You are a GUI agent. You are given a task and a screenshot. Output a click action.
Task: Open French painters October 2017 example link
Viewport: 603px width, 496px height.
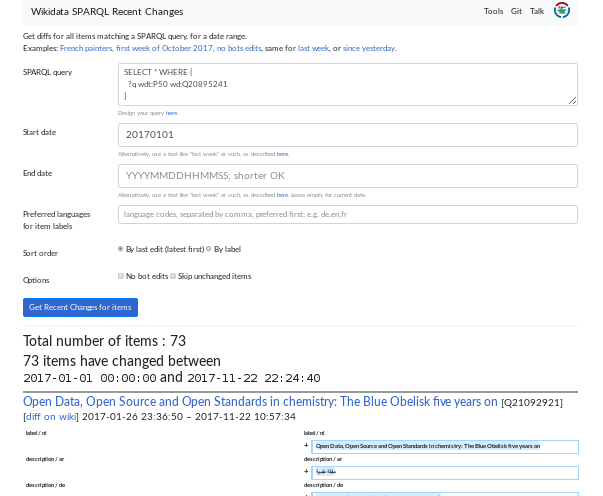click(161, 48)
